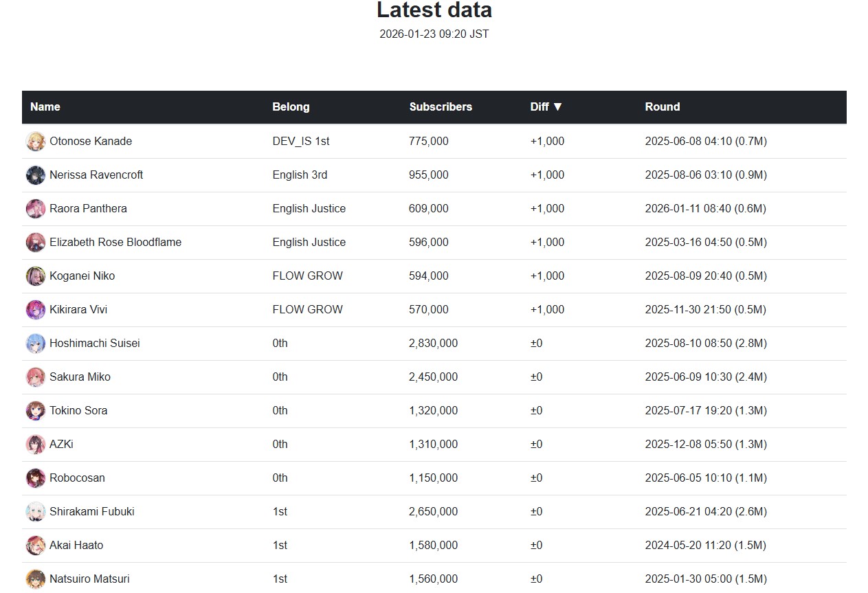This screenshot has height=593, width=868.
Task: Click Otonose Kanade's +1,000 diff value
Action: 547,142
